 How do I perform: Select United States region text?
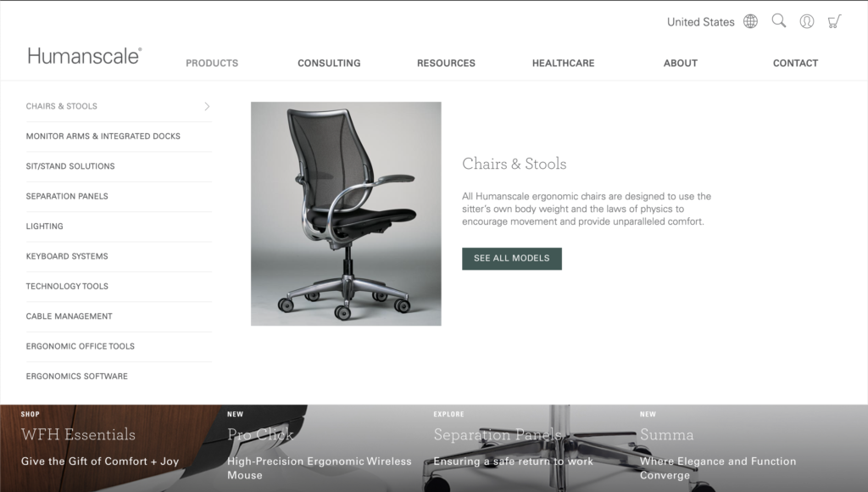(x=700, y=22)
